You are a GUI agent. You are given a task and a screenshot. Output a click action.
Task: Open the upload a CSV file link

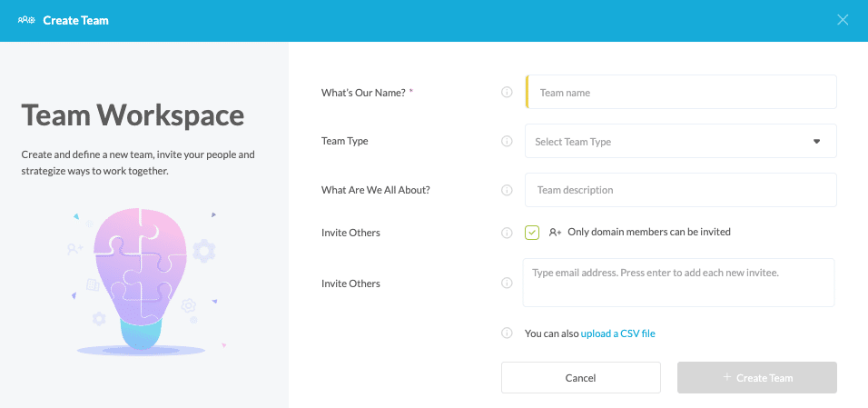point(617,333)
